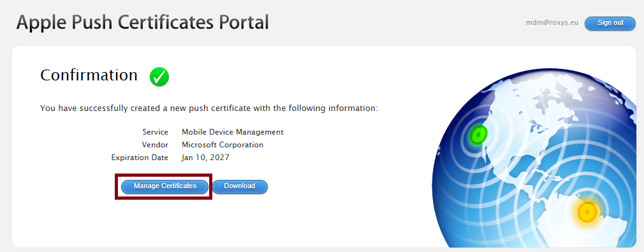This screenshot has height=252, width=644.
Task: Select the Apple Push Certificates Portal title
Action: [143, 22]
